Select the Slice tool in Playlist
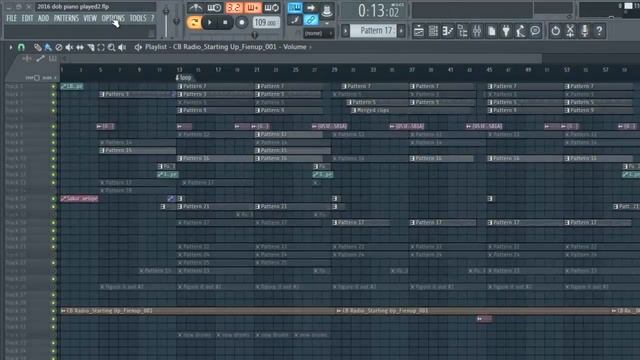640x360 pixels. tap(91, 47)
